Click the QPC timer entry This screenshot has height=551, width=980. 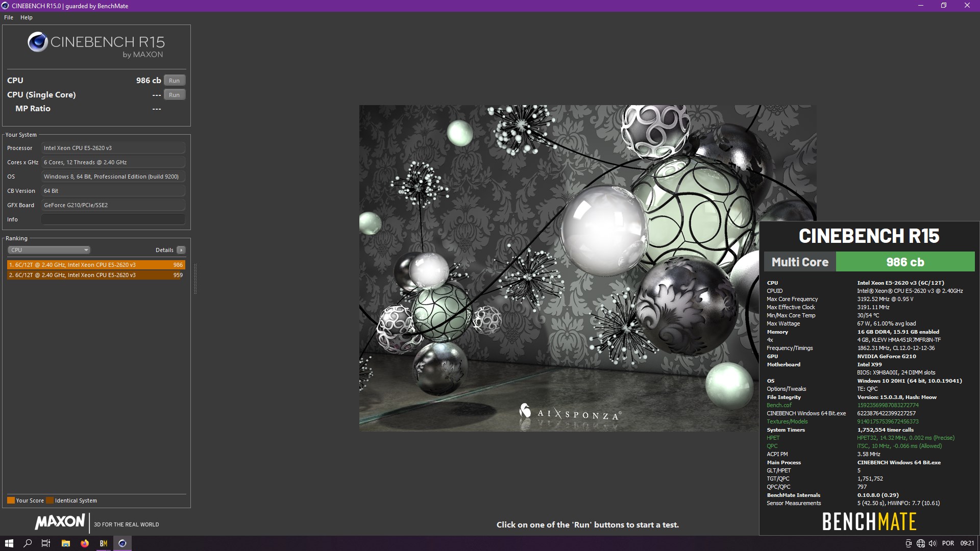pyautogui.click(x=772, y=446)
